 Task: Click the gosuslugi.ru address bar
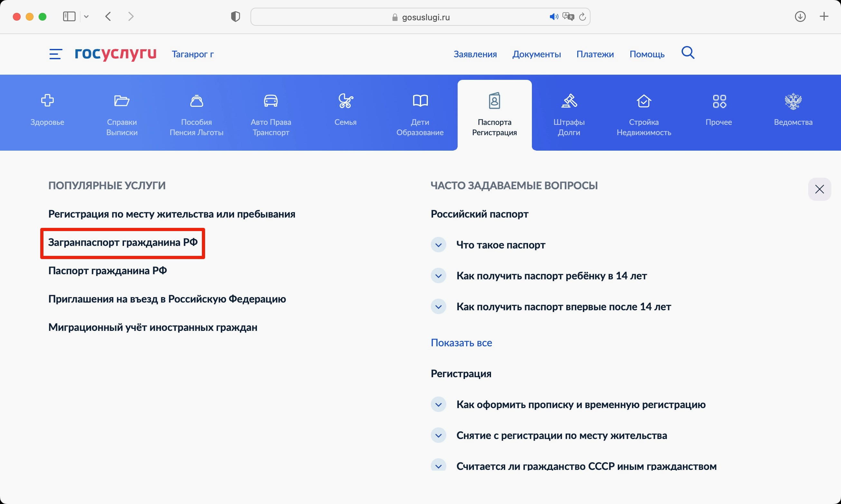tap(420, 17)
